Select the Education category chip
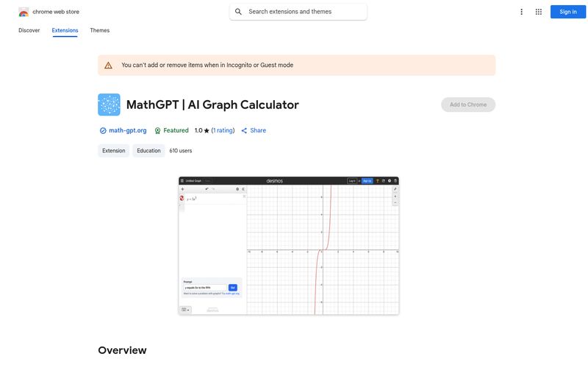Image resolution: width=588 pixels, height=365 pixels. click(x=148, y=151)
